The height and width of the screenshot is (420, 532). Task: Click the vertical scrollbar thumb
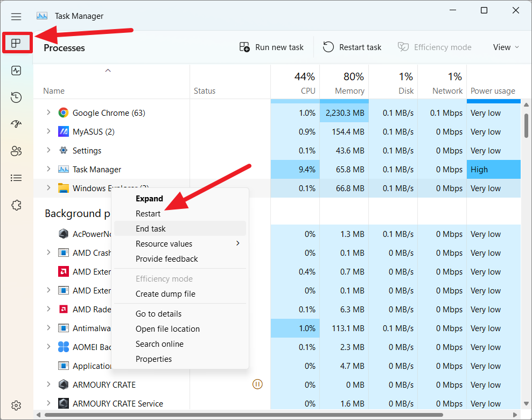point(526,125)
